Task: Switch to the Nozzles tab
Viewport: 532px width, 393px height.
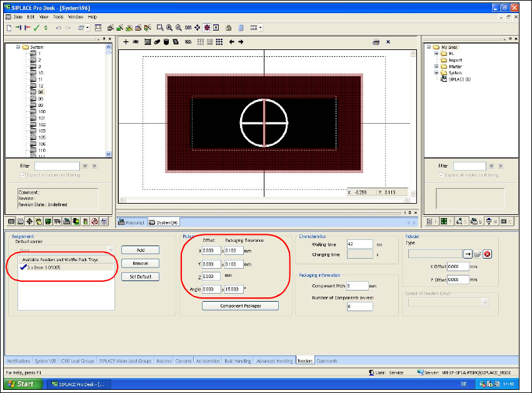Action: (x=164, y=361)
